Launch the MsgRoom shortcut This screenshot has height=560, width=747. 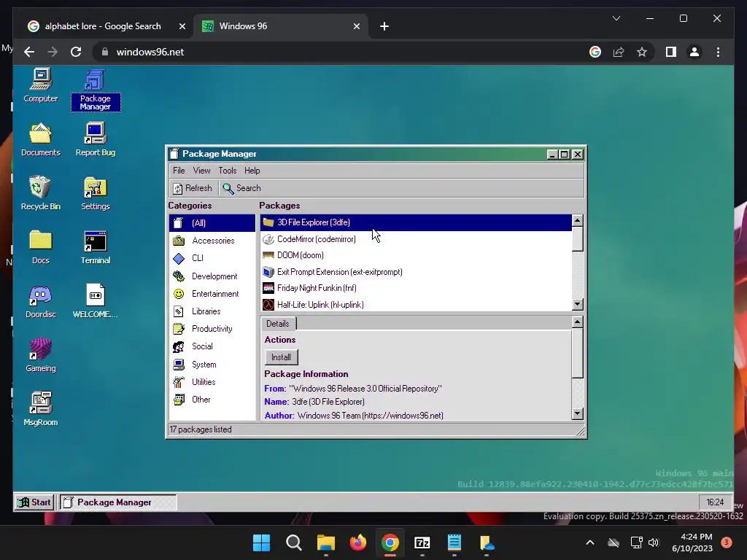coord(41,409)
